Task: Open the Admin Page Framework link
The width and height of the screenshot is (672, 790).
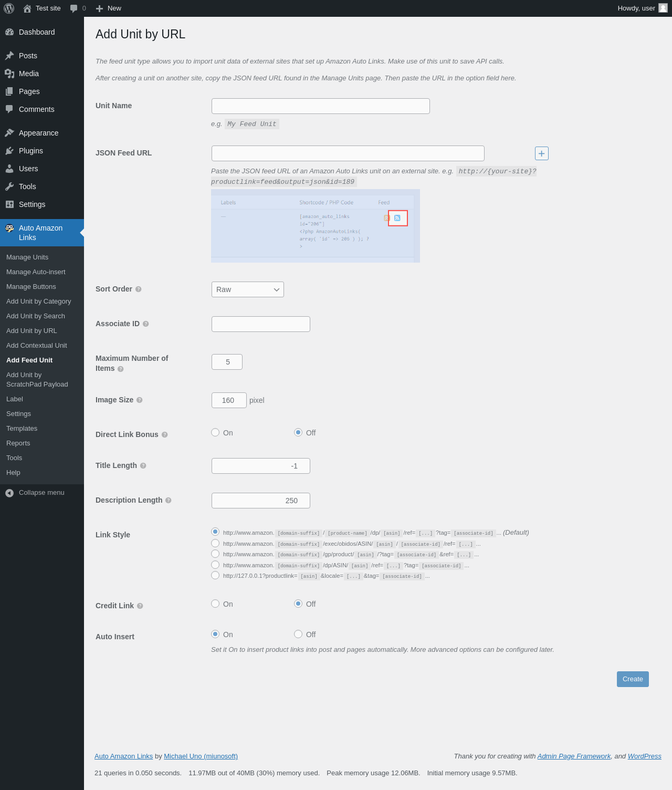Action: (574, 756)
